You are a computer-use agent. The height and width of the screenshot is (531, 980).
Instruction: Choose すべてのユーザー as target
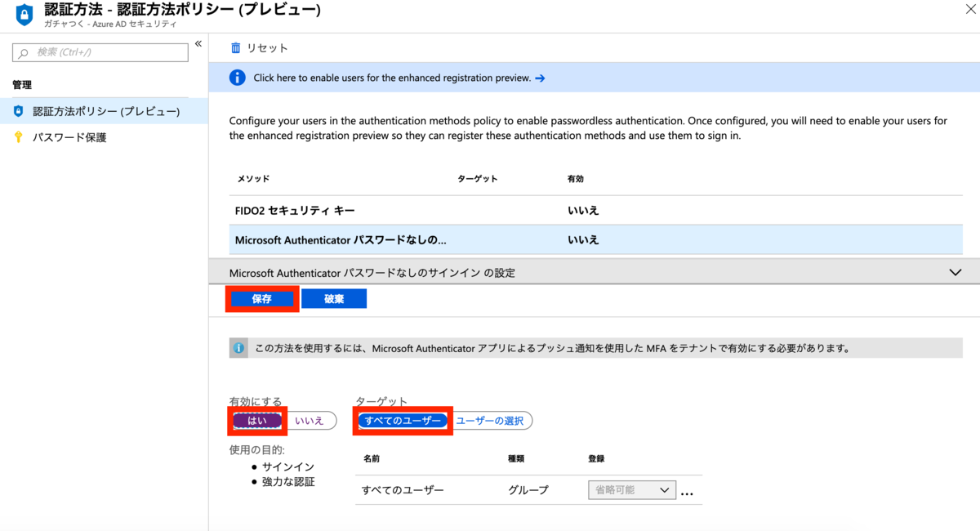[403, 420]
